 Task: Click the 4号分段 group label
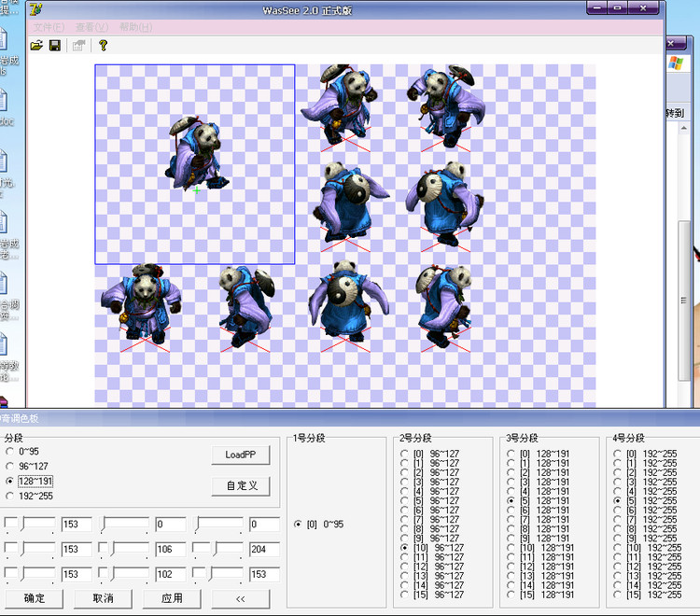(628, 438)
